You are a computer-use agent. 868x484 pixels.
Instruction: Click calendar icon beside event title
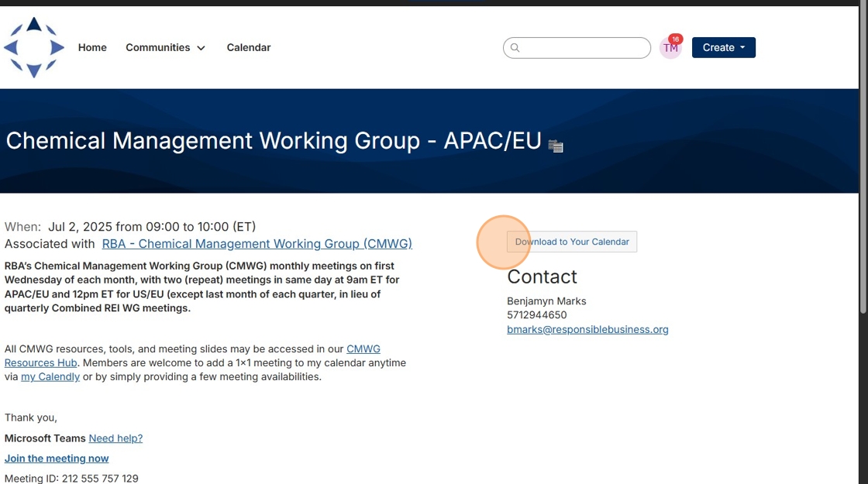tap(555, 146)
